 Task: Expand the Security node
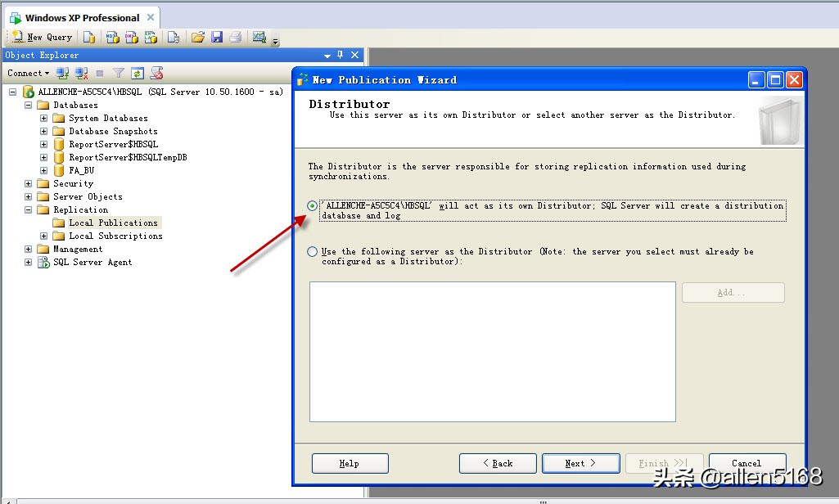coord(27,183)
